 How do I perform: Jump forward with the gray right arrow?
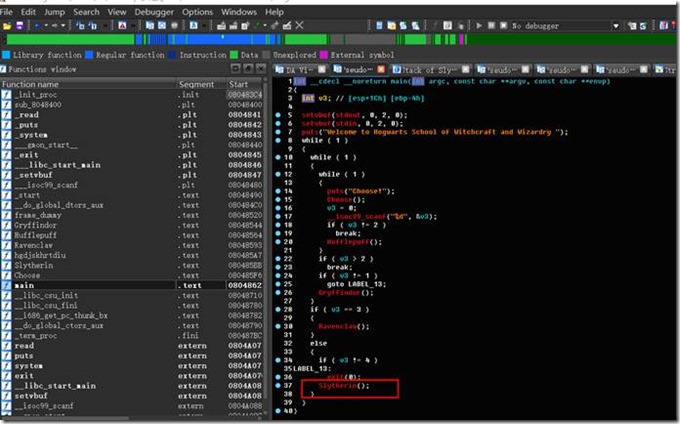click(55, 26)
